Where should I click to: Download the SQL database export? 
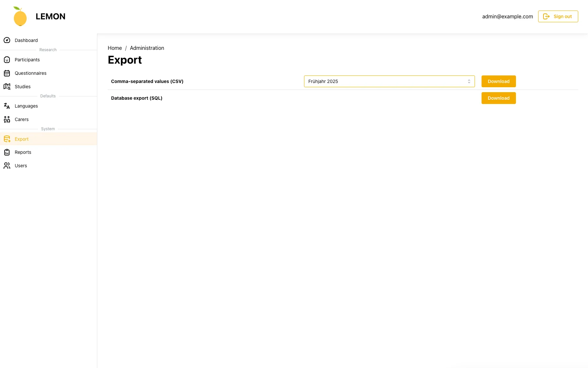click(498, 98)
